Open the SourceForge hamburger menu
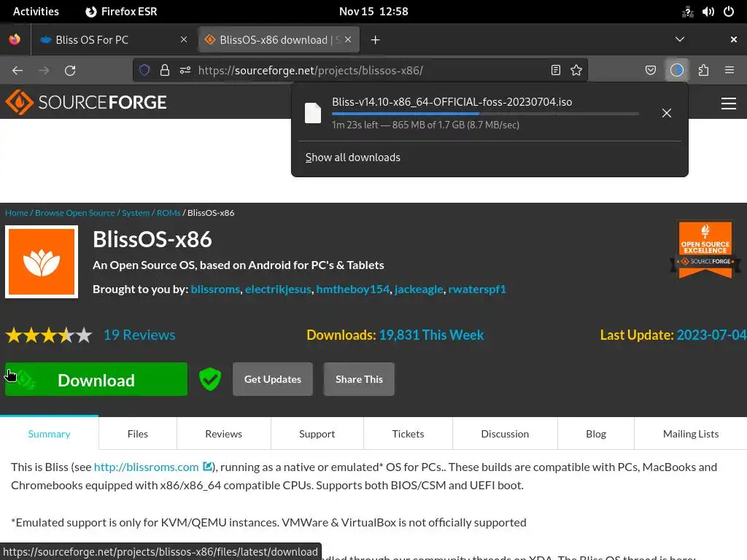Screen dimensions: 747x560 click(x=729, y=104)
